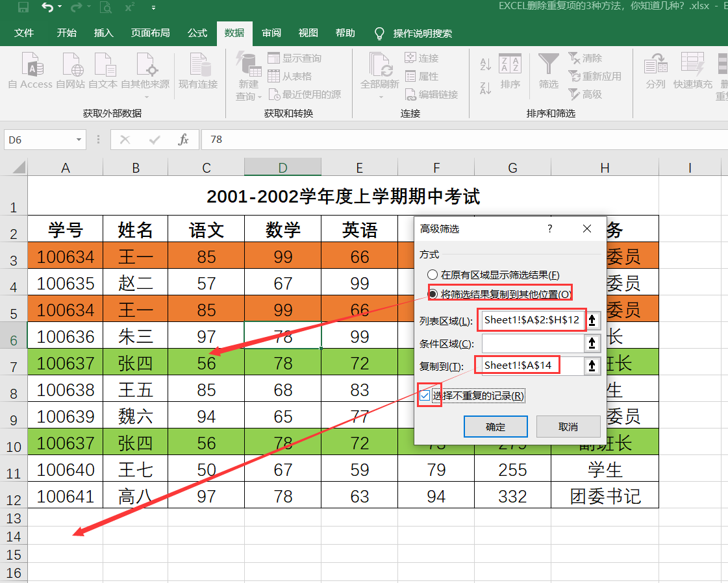Screen dimensions: 728x583
Task: Open the print preview icon in title bar
Action: 106,7
